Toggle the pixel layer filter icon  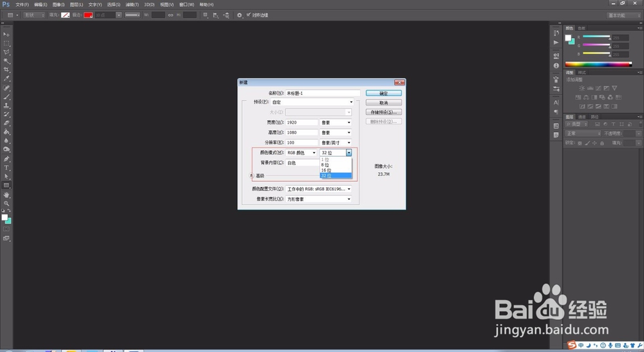pyautogui.click(x=597, y=124)
